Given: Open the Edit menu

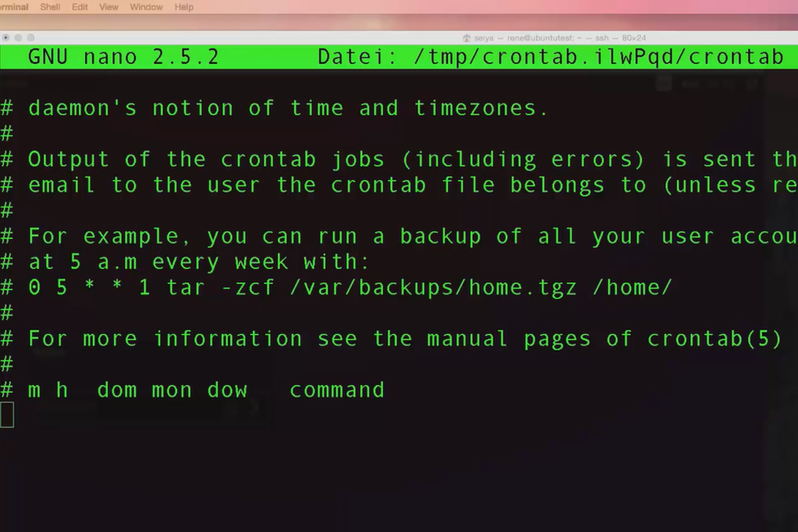Looking at the screenshot, I should tap(80, 7).
